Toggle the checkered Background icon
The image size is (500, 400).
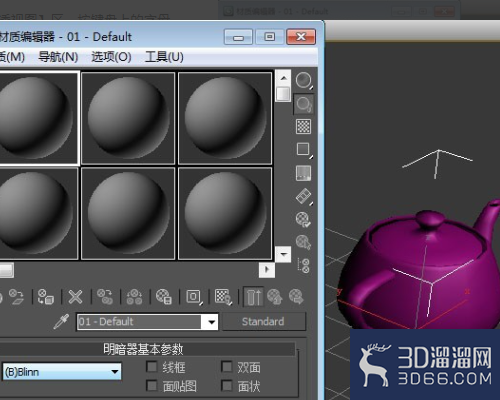[304, 127]
